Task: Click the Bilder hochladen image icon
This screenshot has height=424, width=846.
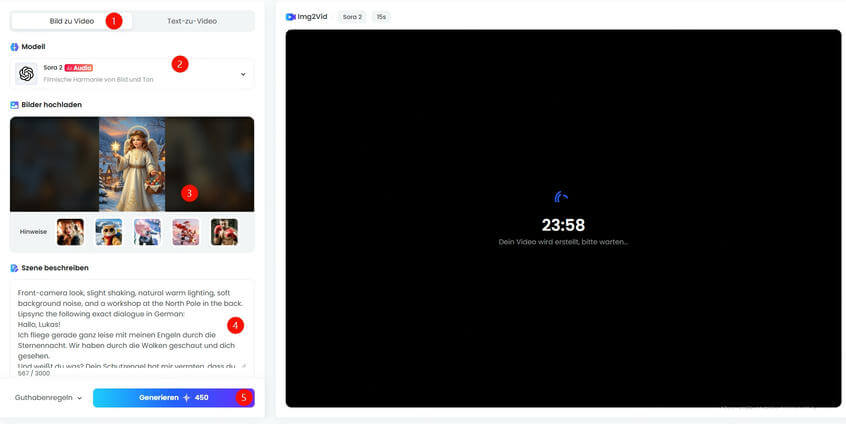Action: (15, 105)
